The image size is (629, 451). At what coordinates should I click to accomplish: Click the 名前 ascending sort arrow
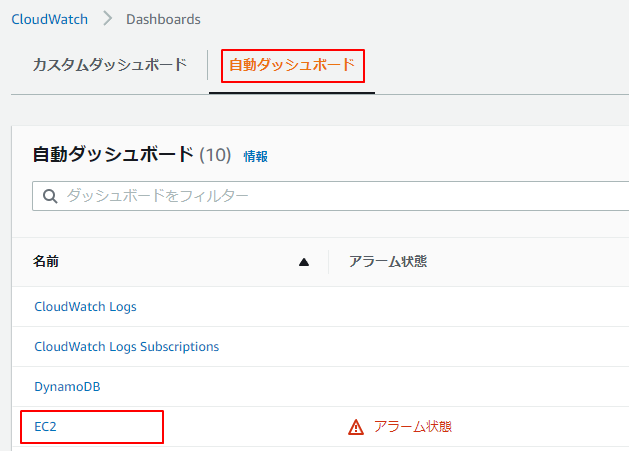coord(304,263)
